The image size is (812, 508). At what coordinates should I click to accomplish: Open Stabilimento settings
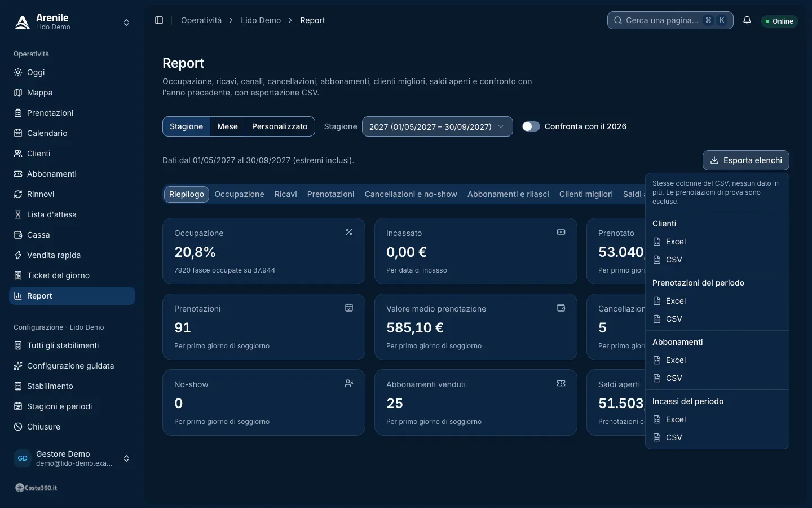tap(72, 386)
